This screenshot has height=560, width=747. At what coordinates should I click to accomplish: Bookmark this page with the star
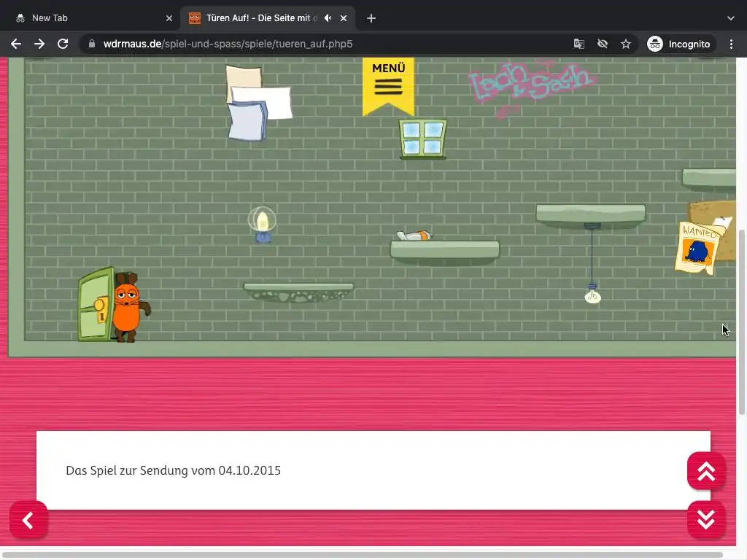point(625,44)
